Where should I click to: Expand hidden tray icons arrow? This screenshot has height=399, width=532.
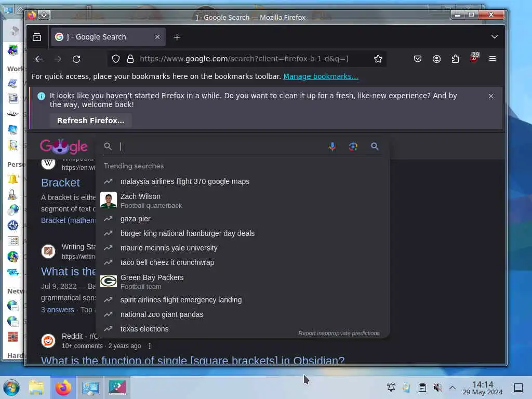coord(453,388)
